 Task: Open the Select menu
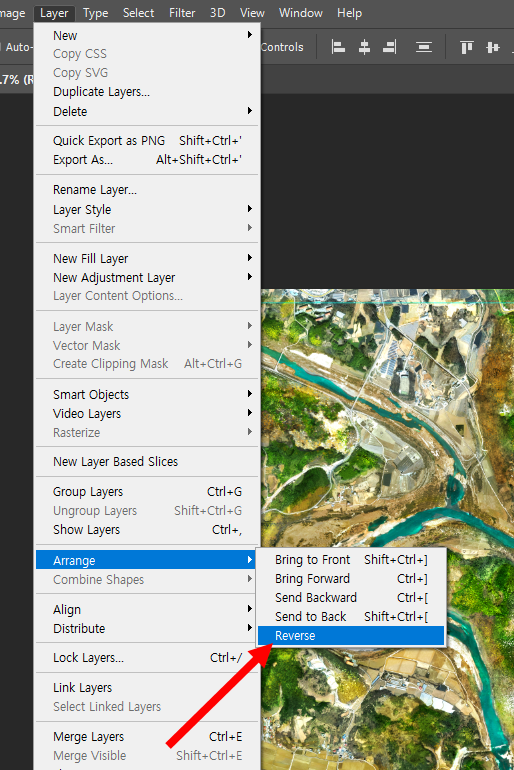pos(138,13)
